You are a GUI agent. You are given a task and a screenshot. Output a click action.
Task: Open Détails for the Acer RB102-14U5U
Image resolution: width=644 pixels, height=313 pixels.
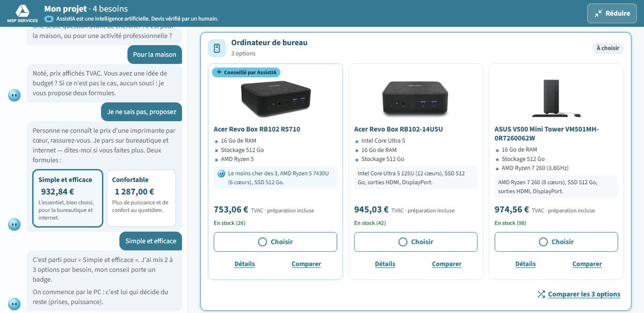click(385, 264)
